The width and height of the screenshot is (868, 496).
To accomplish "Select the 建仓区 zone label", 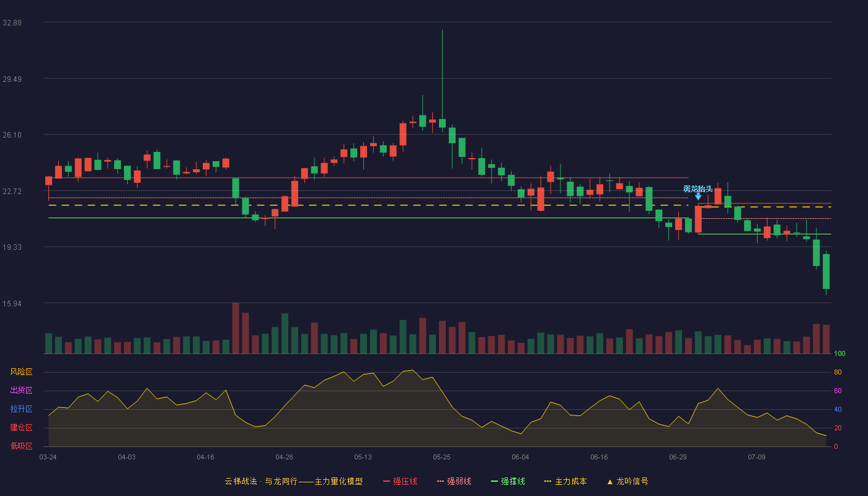I will (21, 428).
